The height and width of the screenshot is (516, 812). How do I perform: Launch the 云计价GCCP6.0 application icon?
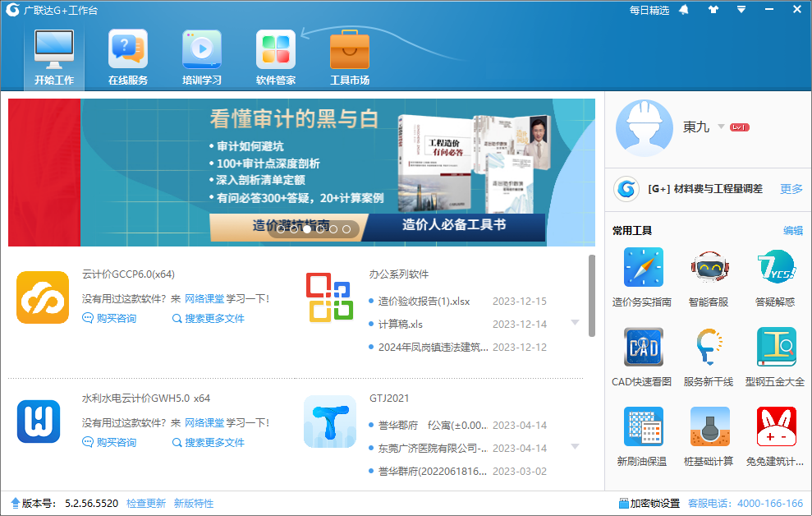coord(43,297)
